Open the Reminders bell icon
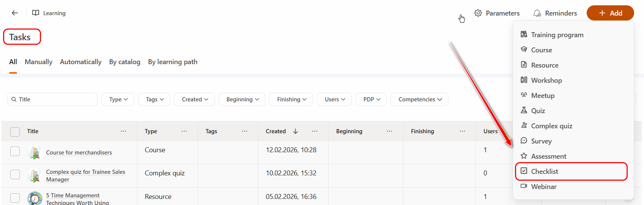Image resolution: width=644 pixels, height=205 pixels. (x=537, y=13)
